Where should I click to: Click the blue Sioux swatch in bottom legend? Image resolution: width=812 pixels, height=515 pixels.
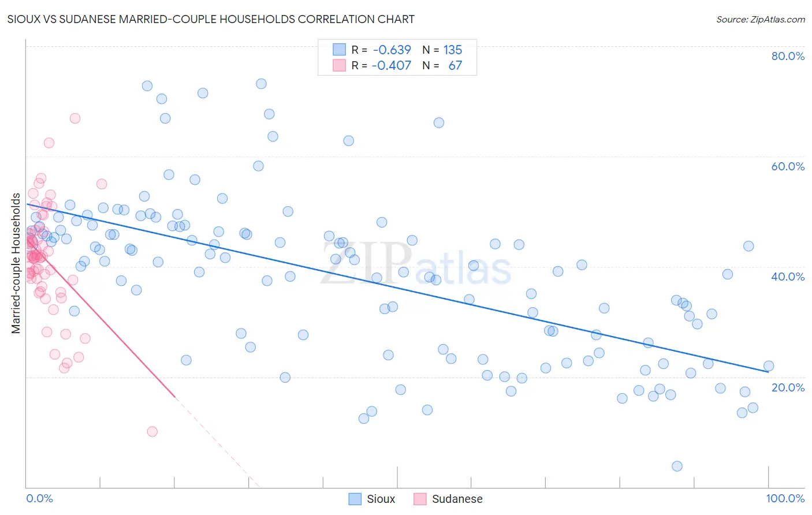point(355,499)
